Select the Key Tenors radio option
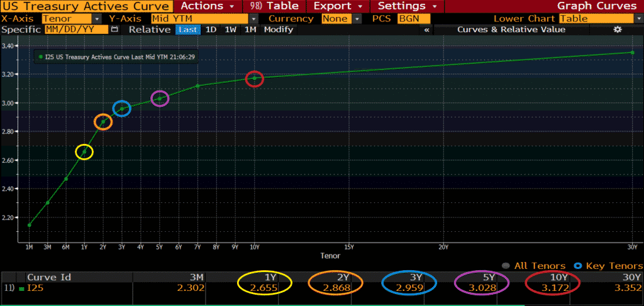The image size is (644, 306). click(x=579, y=266)
